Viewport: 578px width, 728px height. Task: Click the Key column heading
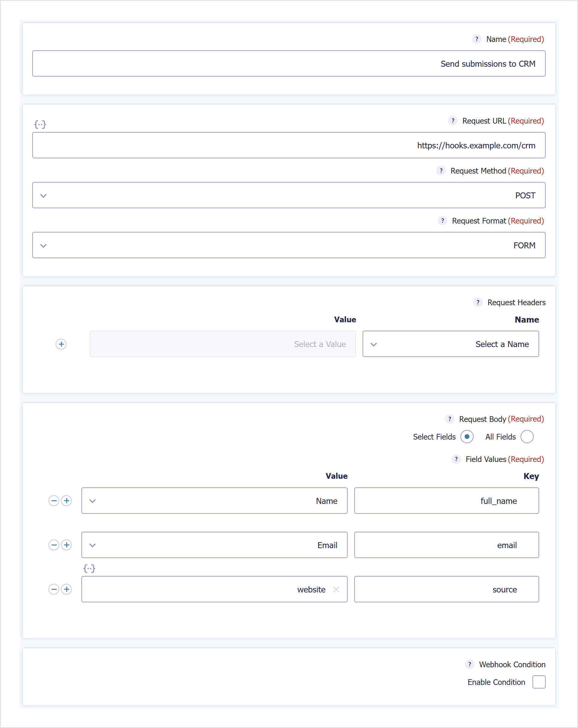tap(531, 476)
